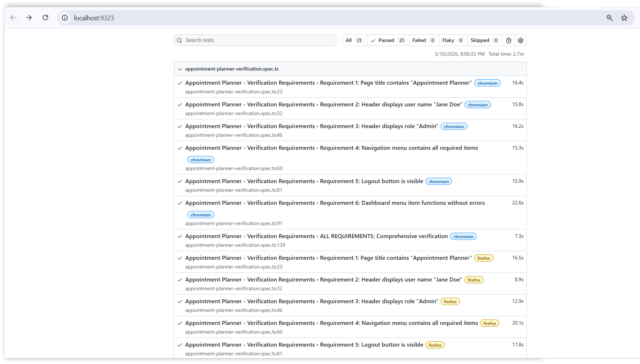View site information icon
The image size is (640, 364).
pyautogui.click(x=65, y=18)
